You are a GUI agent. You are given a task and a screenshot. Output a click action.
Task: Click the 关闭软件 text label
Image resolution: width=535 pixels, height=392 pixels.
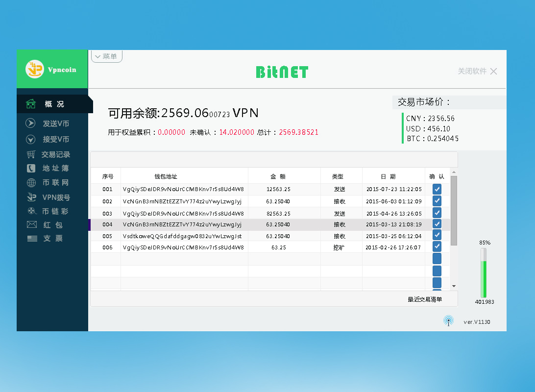(x=472, y=71)
